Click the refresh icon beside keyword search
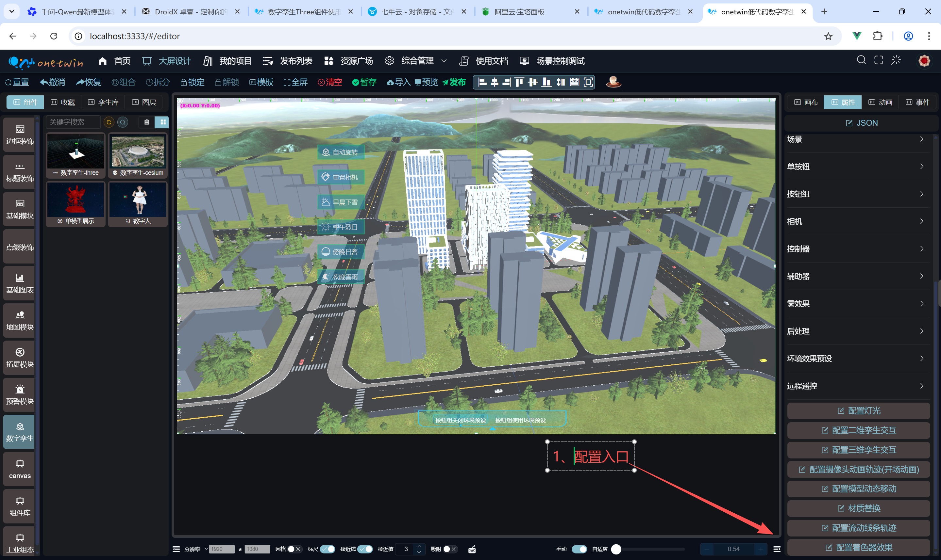The width and height of the screenshot is (941, 560). (x=109, y=122)
